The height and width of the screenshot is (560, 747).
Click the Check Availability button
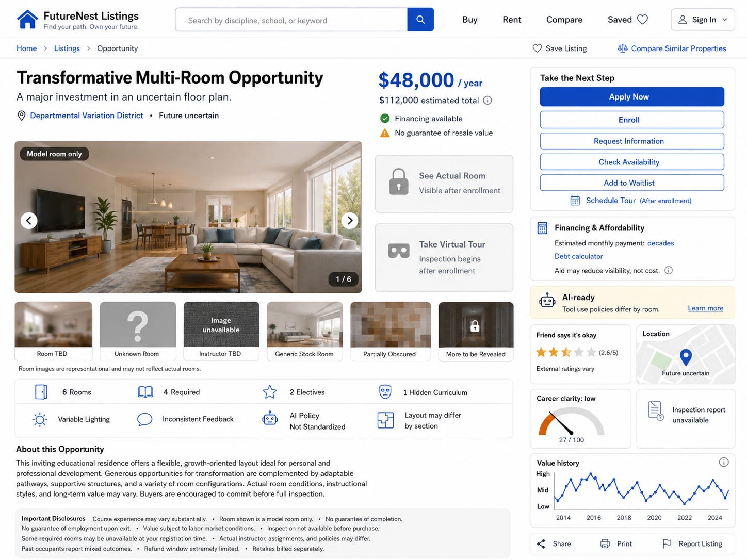pos(632,162)
